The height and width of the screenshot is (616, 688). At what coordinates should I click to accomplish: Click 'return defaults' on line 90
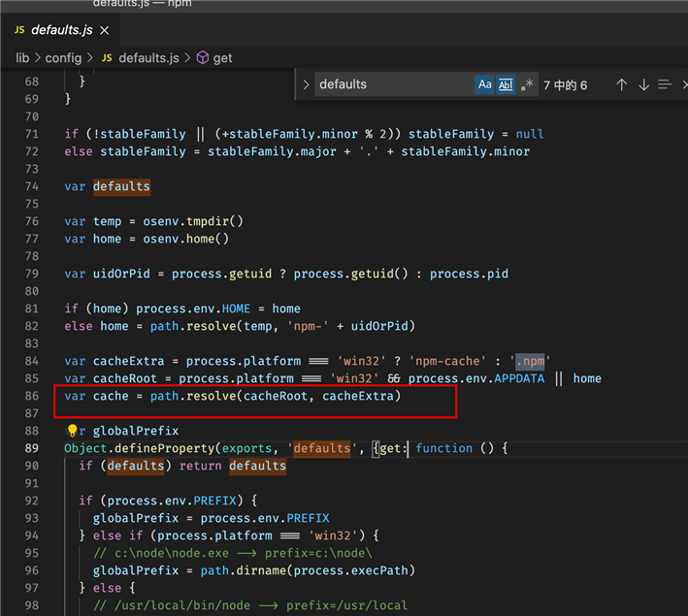click(x=233, y=466)
